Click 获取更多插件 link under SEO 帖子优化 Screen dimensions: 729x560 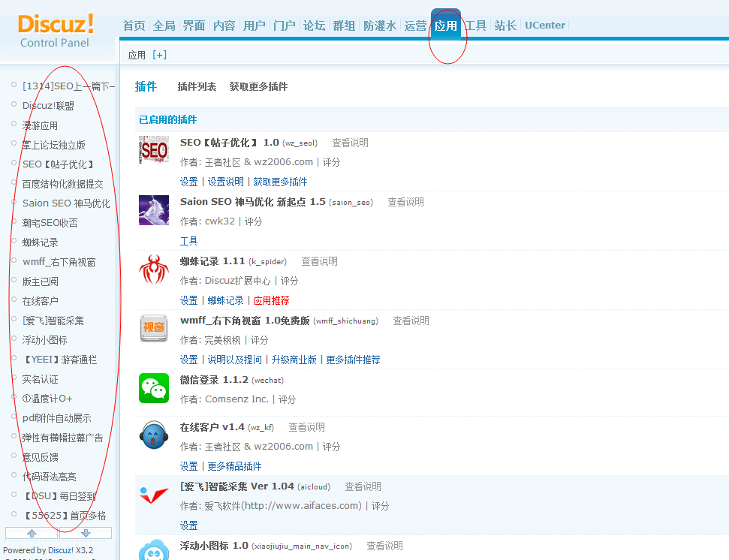(x=280, y=182)
